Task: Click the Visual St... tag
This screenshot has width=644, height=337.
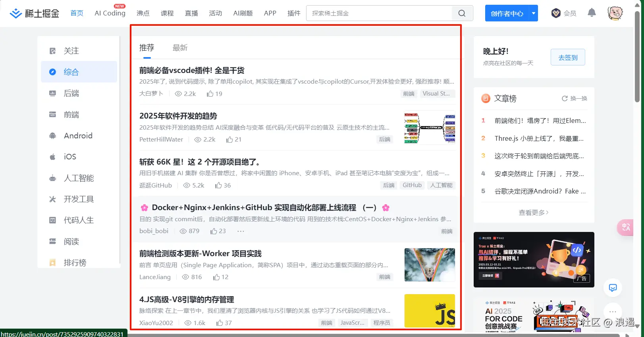Action: point(436,94)
